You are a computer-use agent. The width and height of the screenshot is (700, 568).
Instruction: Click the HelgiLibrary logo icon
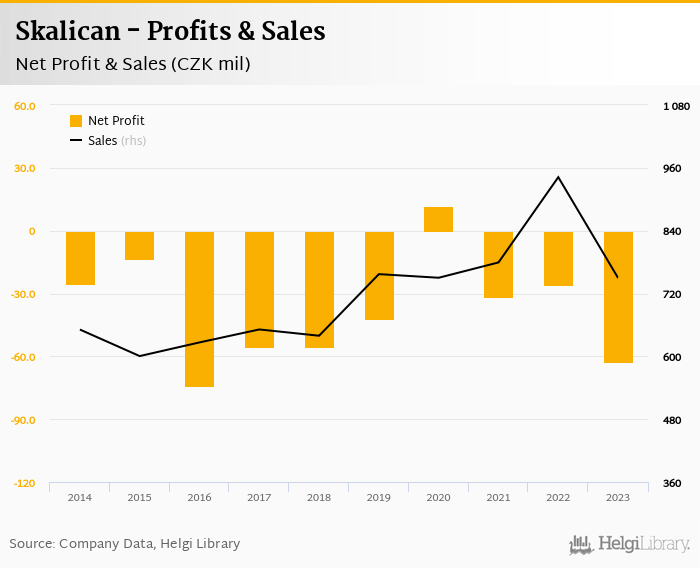tap(580, 545)
